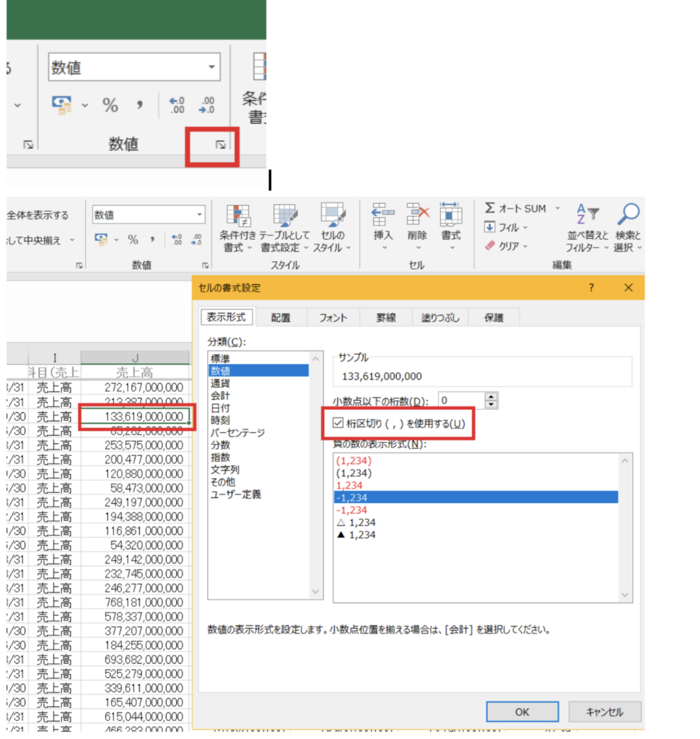
Task: Click percent style icon in enlarged ribbon
Action: point(110,105)
